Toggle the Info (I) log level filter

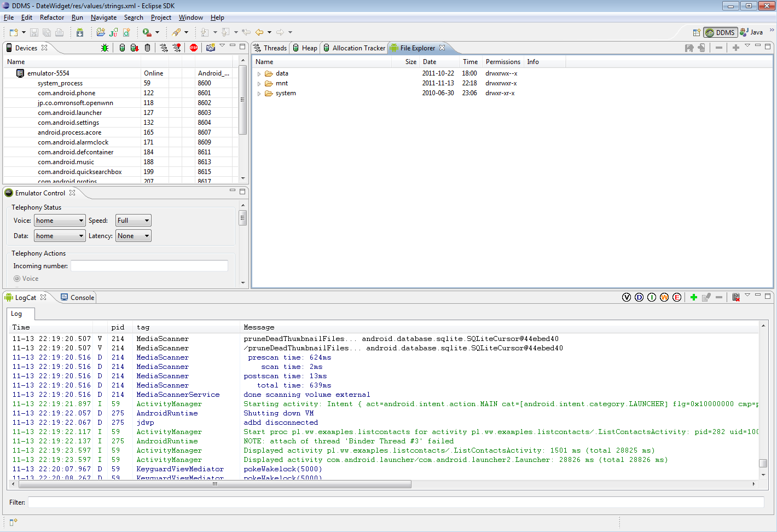click(652, 297)
